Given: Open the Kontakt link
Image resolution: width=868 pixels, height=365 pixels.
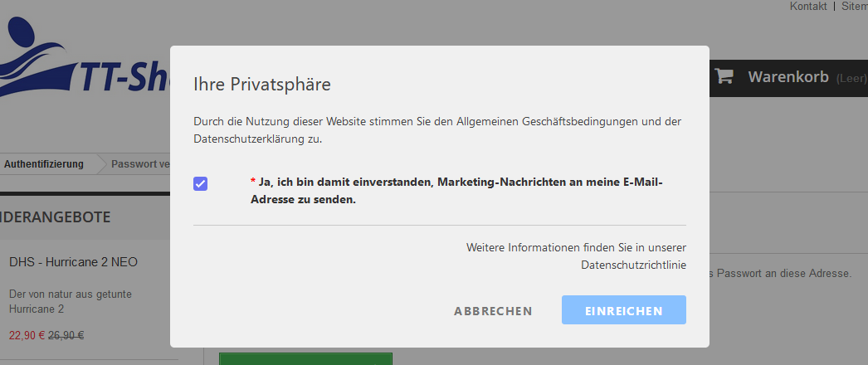Looking at the screenshot, I should pyautogui.click(x=808, y=6).
